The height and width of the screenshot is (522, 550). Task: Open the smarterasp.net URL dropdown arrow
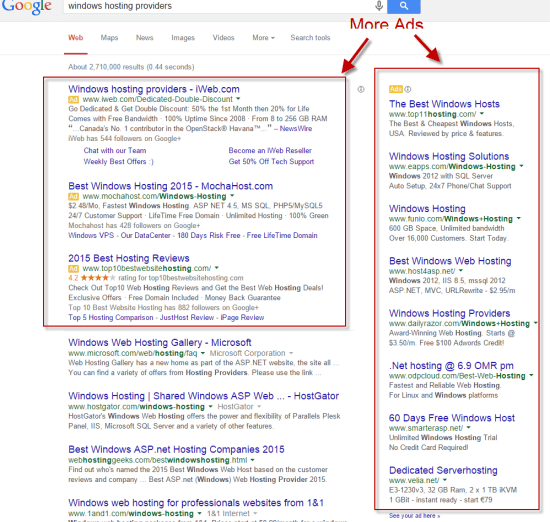pyautogui.click(x=469, y=427)
